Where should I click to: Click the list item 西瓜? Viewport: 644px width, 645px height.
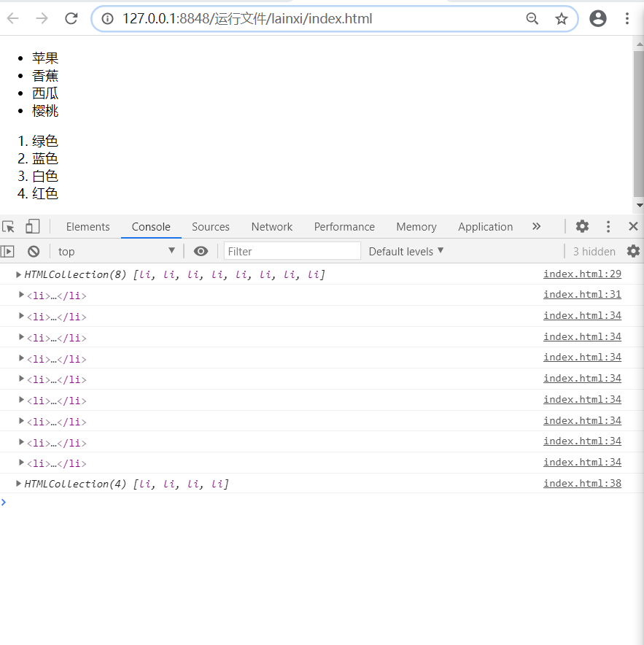click(x=45, y=93)
